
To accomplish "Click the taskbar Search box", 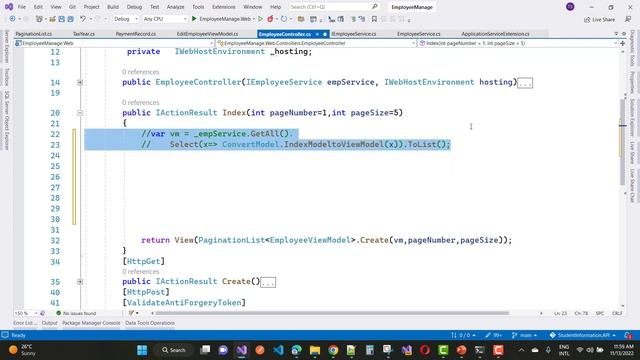I will (174, 350).
